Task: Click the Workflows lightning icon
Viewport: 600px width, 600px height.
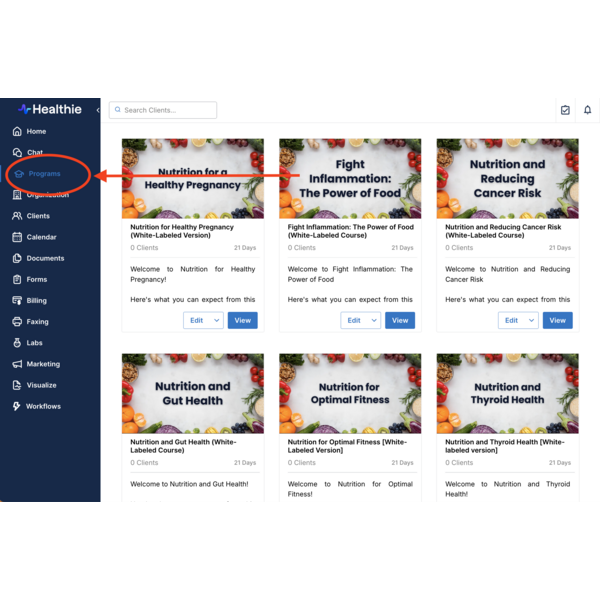Action: click(17, 406)
